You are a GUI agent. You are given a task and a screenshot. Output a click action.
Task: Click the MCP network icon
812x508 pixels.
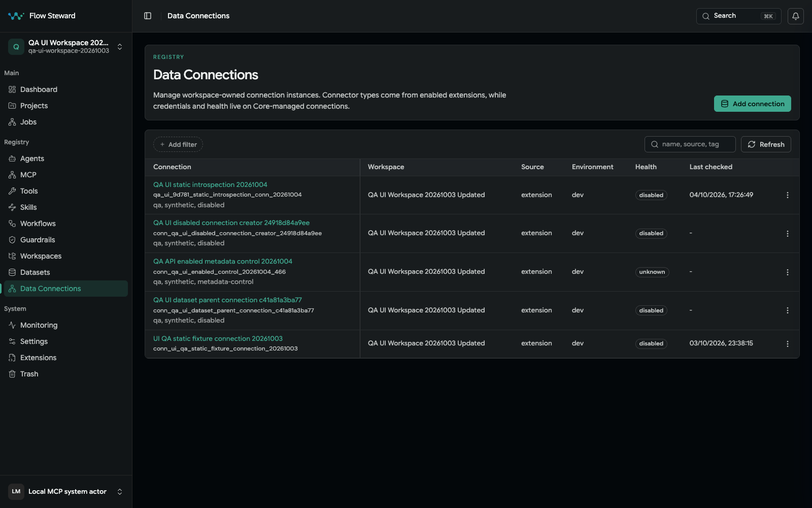12,175
